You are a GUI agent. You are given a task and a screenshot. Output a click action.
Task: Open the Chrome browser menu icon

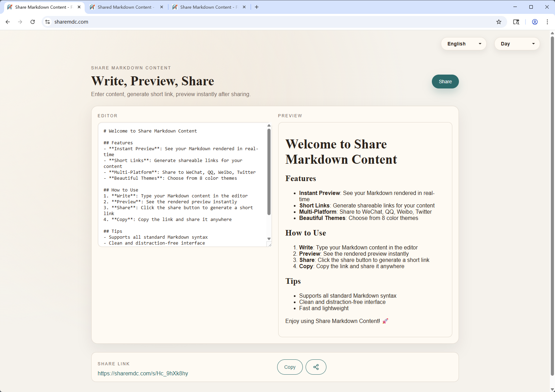(547, 22)
